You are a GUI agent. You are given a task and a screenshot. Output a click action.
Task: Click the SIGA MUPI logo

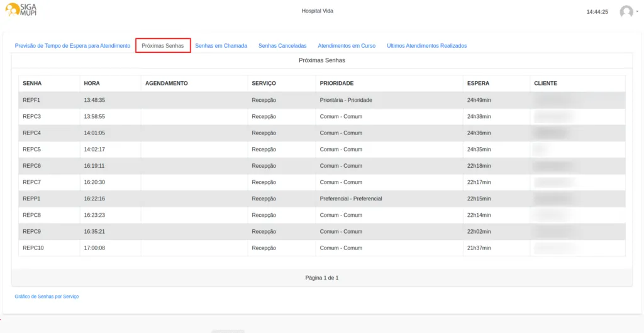click(x=21, y=9)
